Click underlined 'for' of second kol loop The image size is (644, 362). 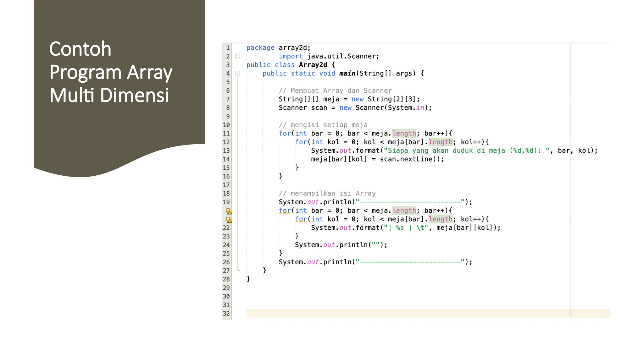pos(301,219)
